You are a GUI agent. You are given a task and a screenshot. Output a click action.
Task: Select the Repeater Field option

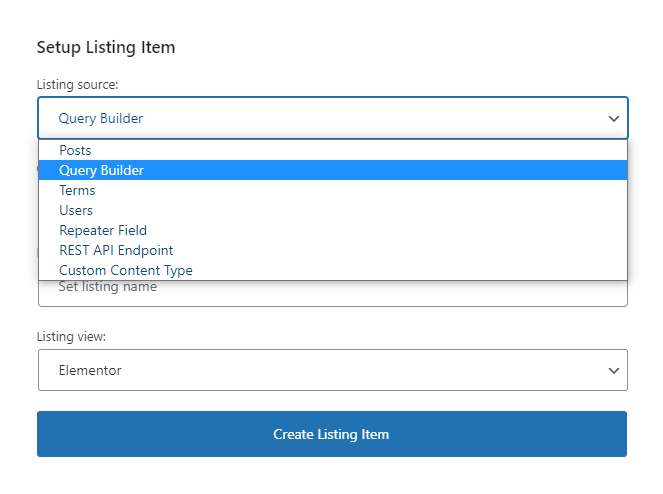click(x=103, y=230)
